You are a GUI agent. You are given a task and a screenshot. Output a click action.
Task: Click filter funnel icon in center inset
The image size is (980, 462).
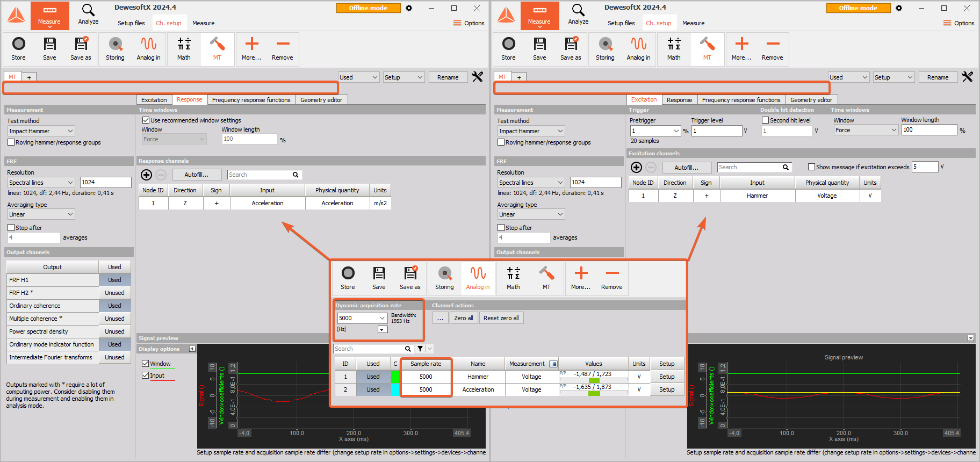(420, 349)
